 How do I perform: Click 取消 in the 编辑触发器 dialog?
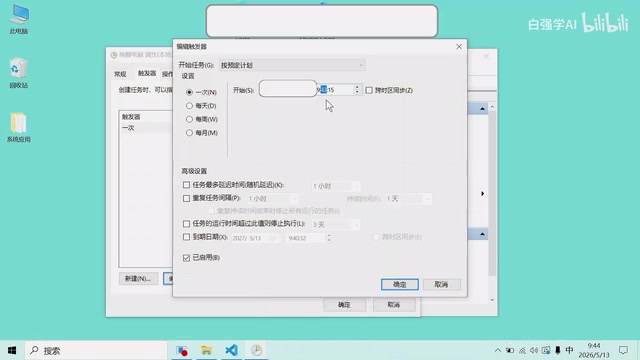click(x=442, y=284)
